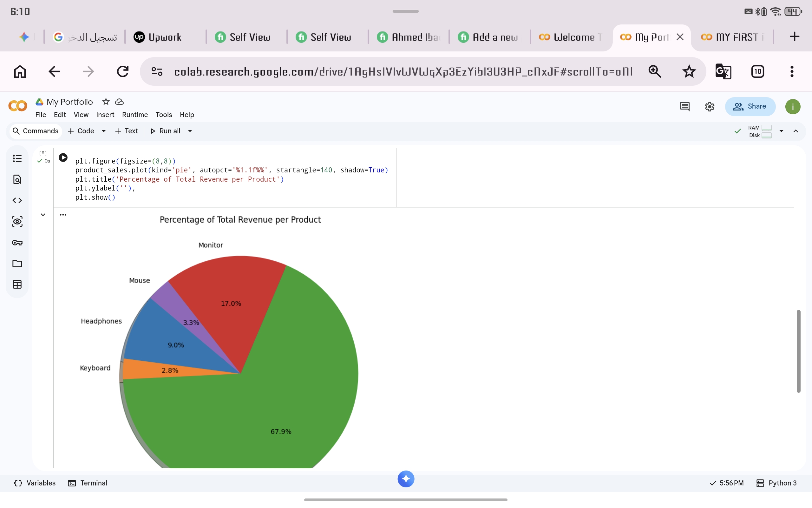This screenshot has height=508, width=812.
Task: Click the Share button
Action: point(750,106)
